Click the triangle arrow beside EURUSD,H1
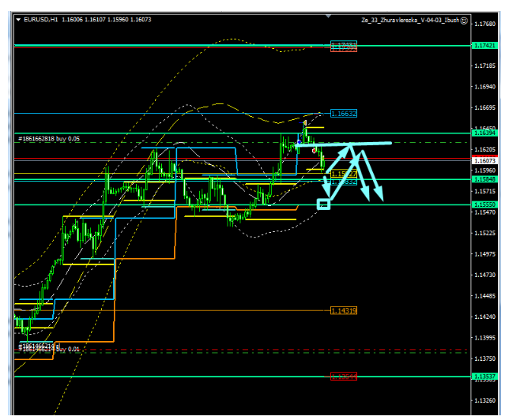This screenshot has height=420, width=505. 19,21
